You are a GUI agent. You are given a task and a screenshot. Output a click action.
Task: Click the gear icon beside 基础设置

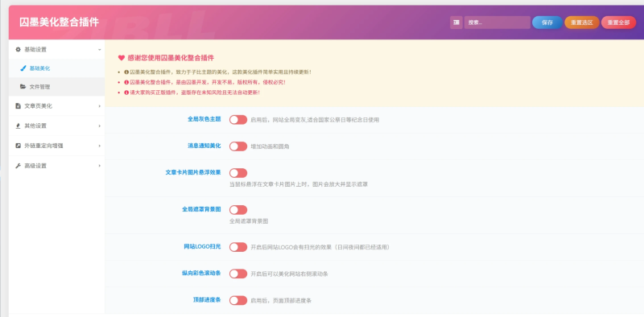[18, 49]
